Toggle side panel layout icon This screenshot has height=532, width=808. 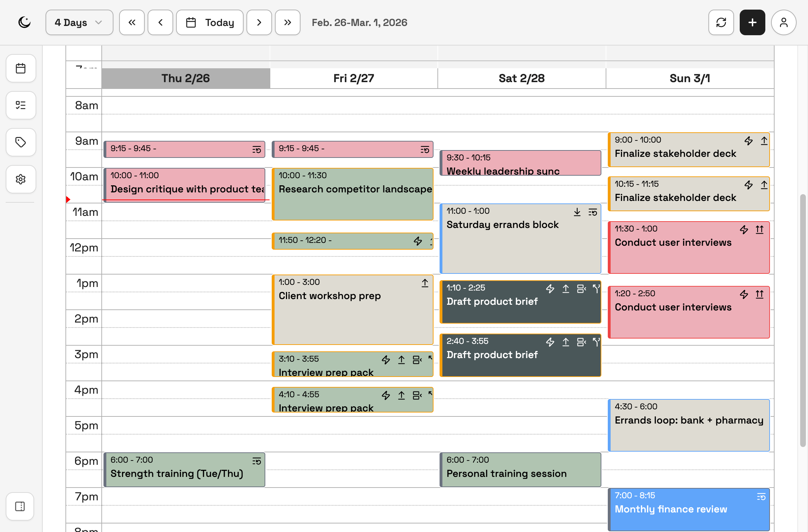pyautogui.click(x=20, y=506)
